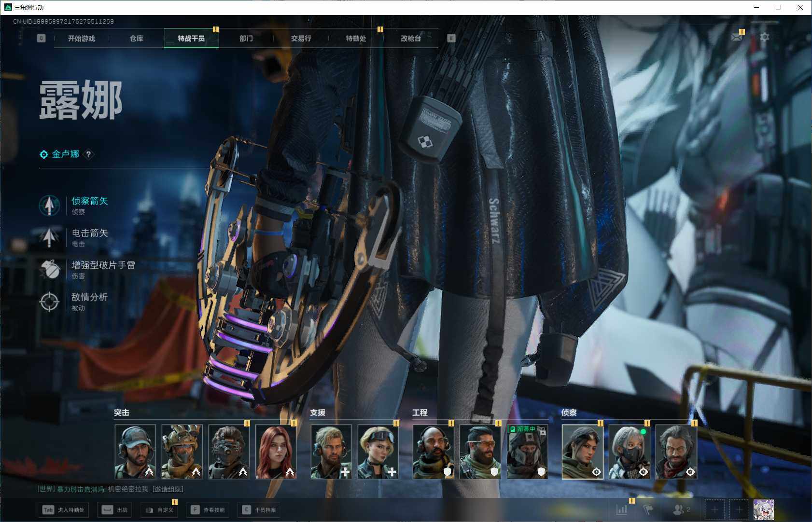The image size is (812, 522).
Task: Open the 交易行 tab
Action: coord(301,39)
